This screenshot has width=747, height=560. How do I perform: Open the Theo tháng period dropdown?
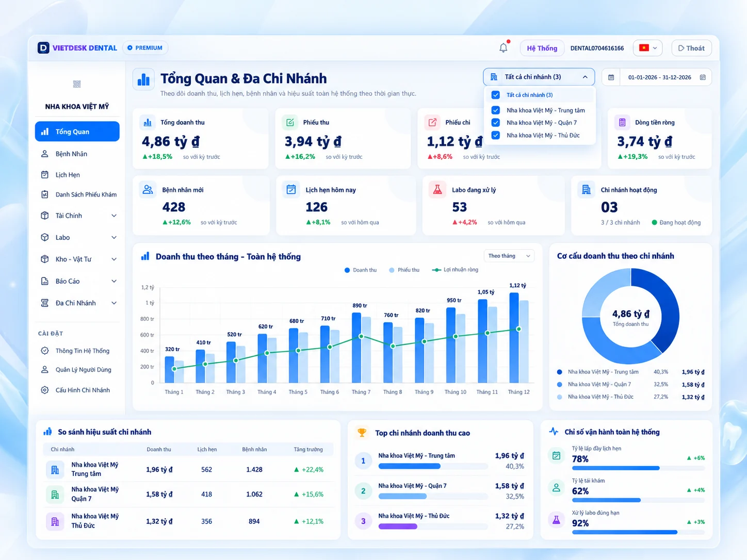[509, 256]
